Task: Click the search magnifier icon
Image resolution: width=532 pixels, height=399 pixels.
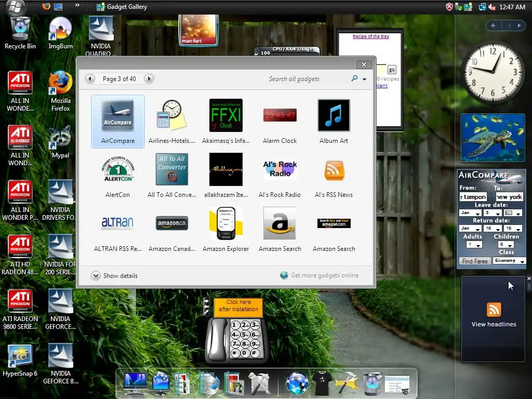Action: point(354,78)
